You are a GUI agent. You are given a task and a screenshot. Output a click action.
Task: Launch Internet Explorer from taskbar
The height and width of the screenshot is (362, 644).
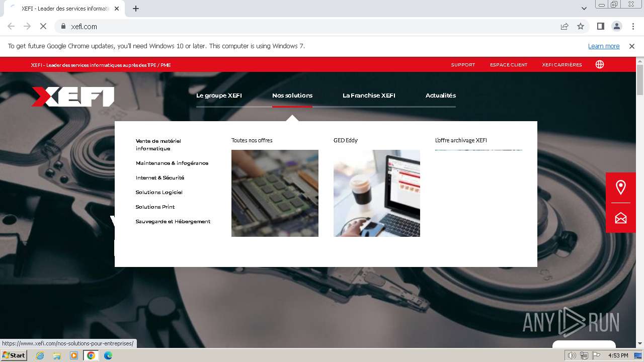[x=40, y=355]
